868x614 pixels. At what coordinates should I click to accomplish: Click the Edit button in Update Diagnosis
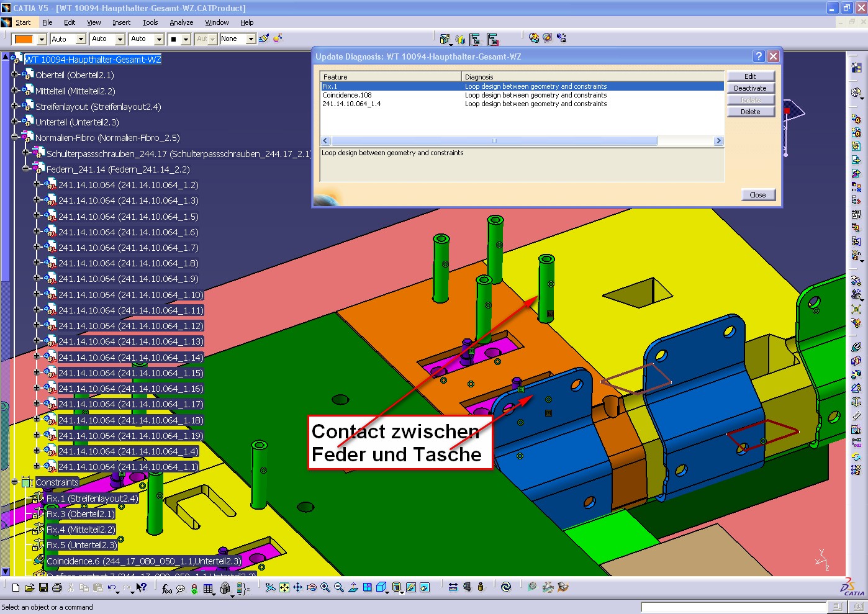[750, 76]
